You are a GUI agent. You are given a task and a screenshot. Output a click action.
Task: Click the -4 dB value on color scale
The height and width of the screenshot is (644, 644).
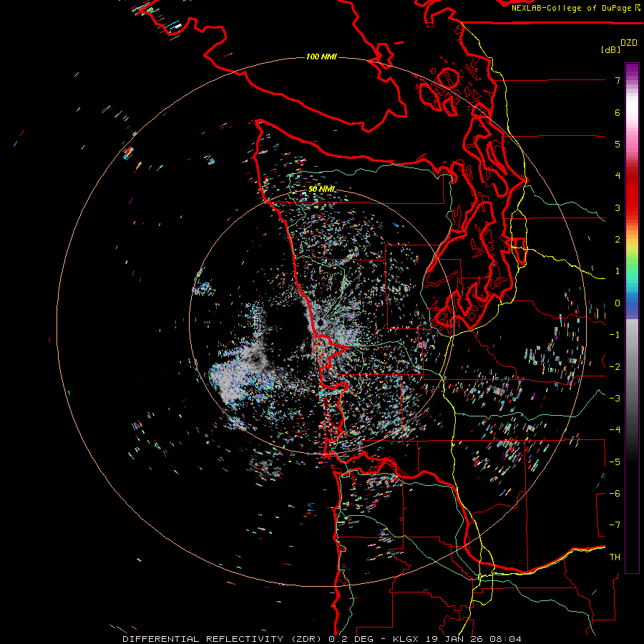615,429
